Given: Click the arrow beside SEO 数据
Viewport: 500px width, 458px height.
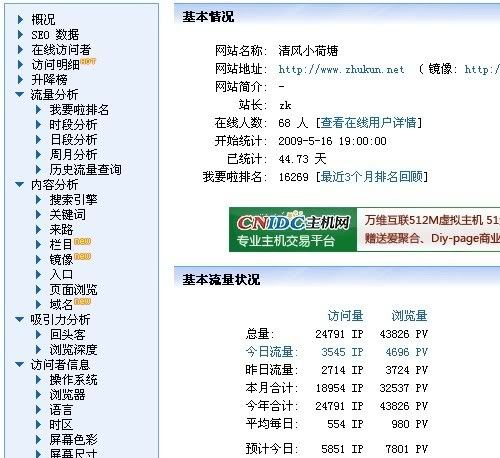Looking at the screenshot, I should click(20, 35).
